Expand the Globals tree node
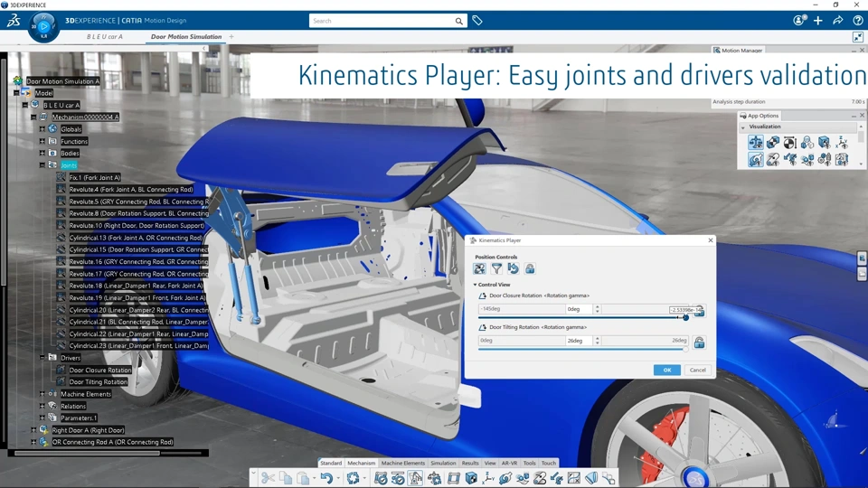868x488 pixels. [x=42, y=129]
